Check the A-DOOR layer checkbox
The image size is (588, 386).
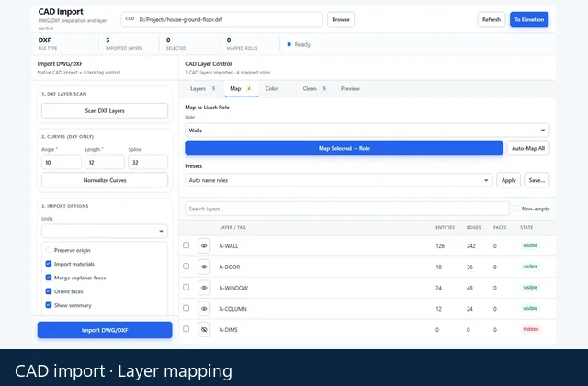point(186,267)
